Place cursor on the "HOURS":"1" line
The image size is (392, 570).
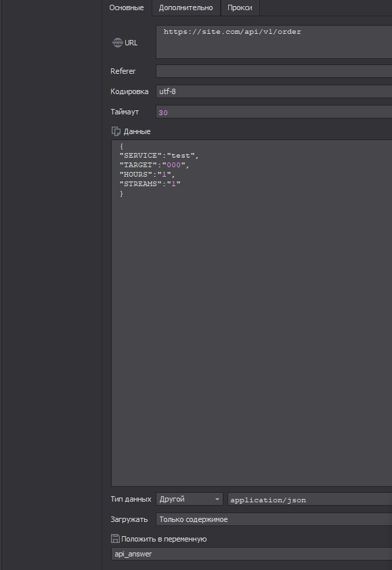(148, 175)
